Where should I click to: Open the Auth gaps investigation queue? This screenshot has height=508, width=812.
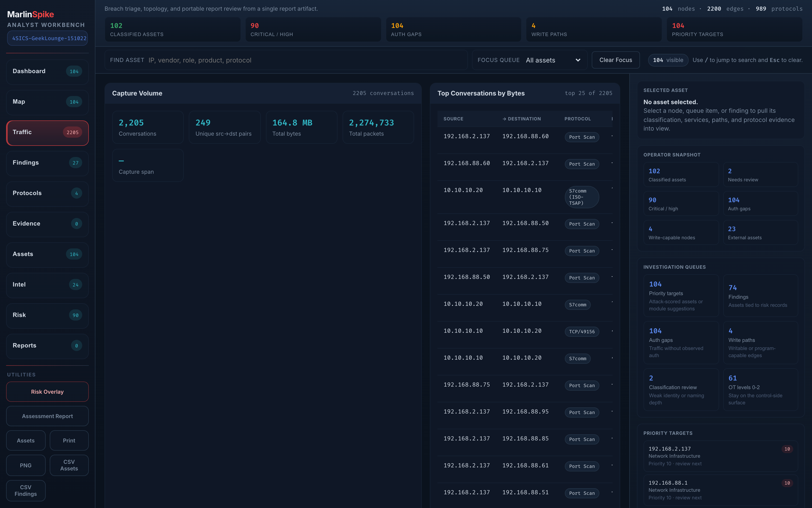pyautogui.click(x=681, y=343)
